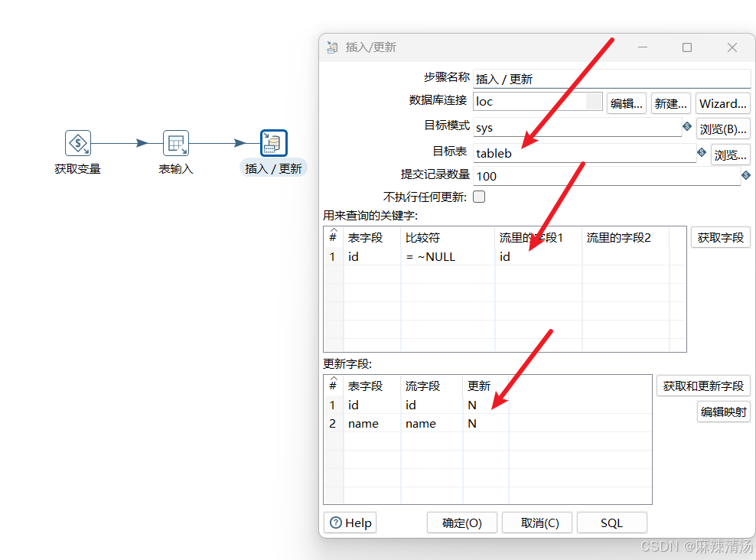The image size is (756, 560).
Task: Focus the 步骤名称 input field
Action: (x=611, y=79)
